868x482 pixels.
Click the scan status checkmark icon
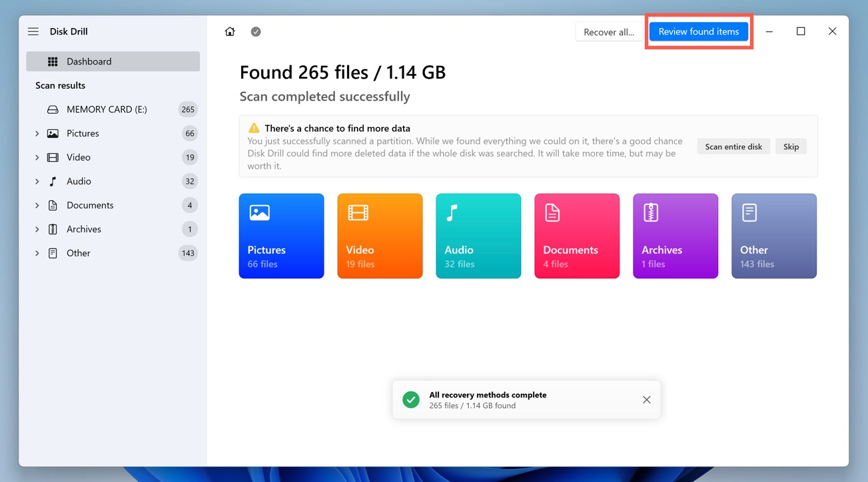pos(256,31)
